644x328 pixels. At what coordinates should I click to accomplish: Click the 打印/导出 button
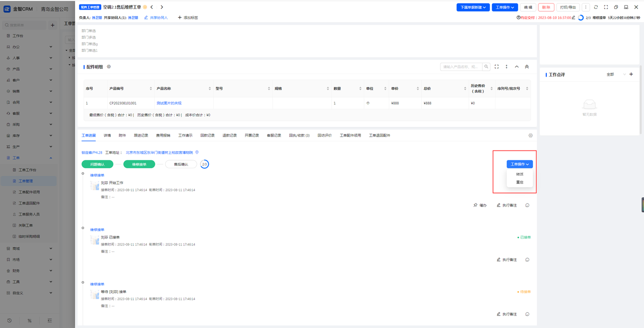(568, 7)
